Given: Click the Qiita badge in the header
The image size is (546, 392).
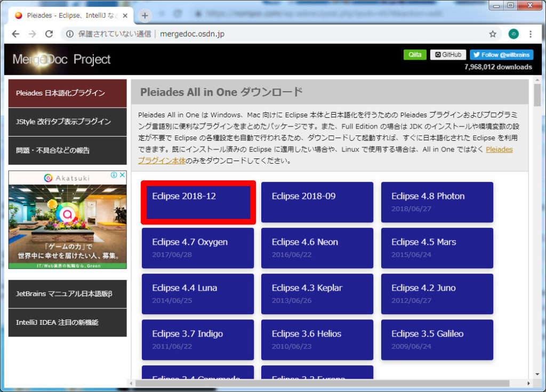Looking at the screenshot, I should tap(415, 54).
